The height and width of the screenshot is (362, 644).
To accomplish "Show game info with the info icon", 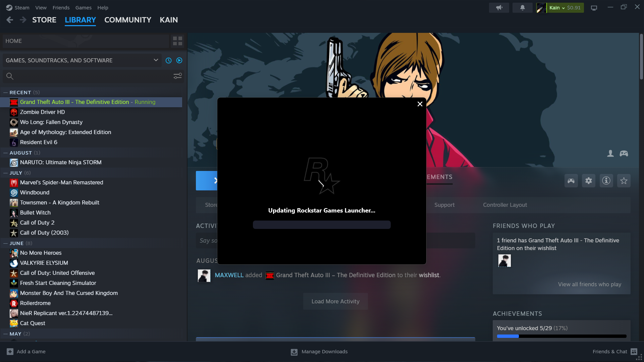I will tap(606, 181).
